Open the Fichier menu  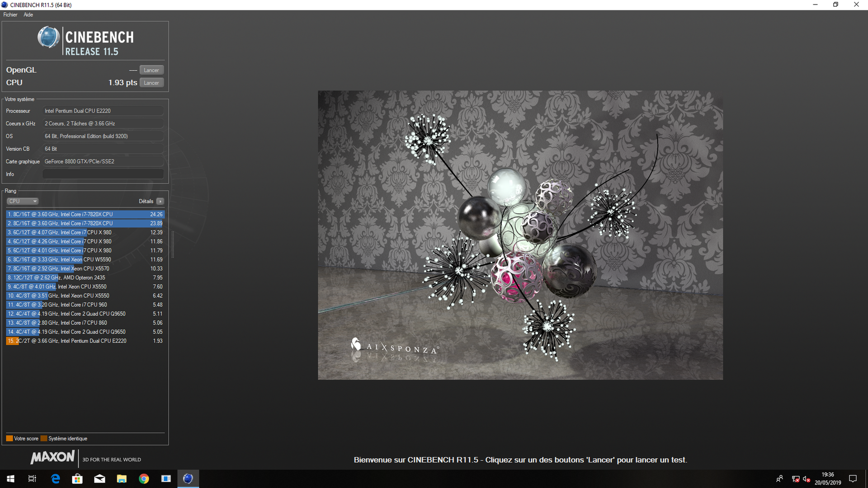[x=10, y=14]
